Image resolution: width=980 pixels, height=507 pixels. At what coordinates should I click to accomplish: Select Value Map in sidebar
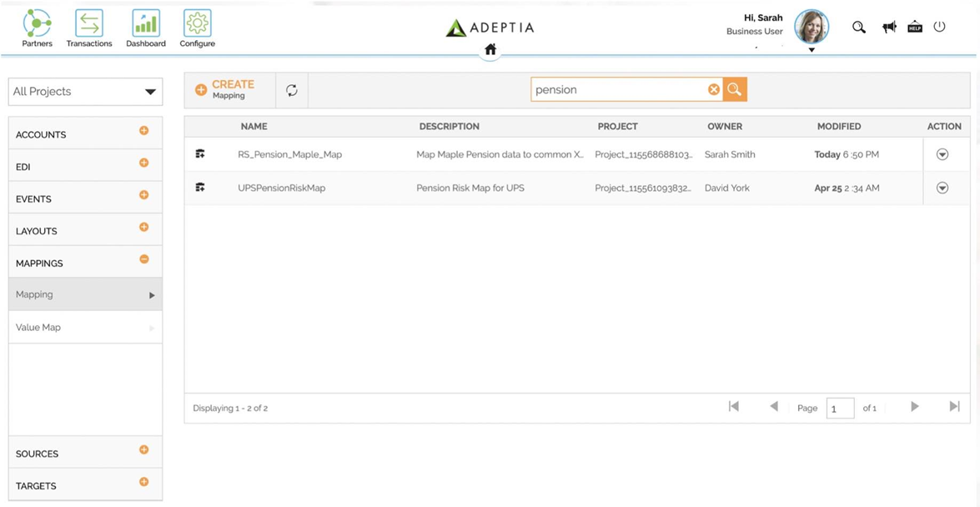pyautogui.click(x=38, y=328)
